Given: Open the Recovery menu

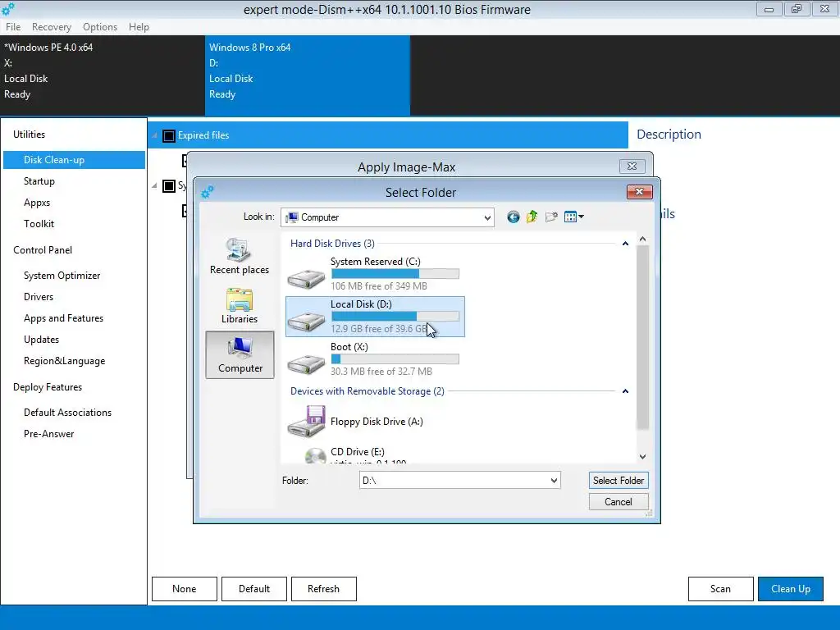Looking at the screenshot, I should tap(52, 27).
